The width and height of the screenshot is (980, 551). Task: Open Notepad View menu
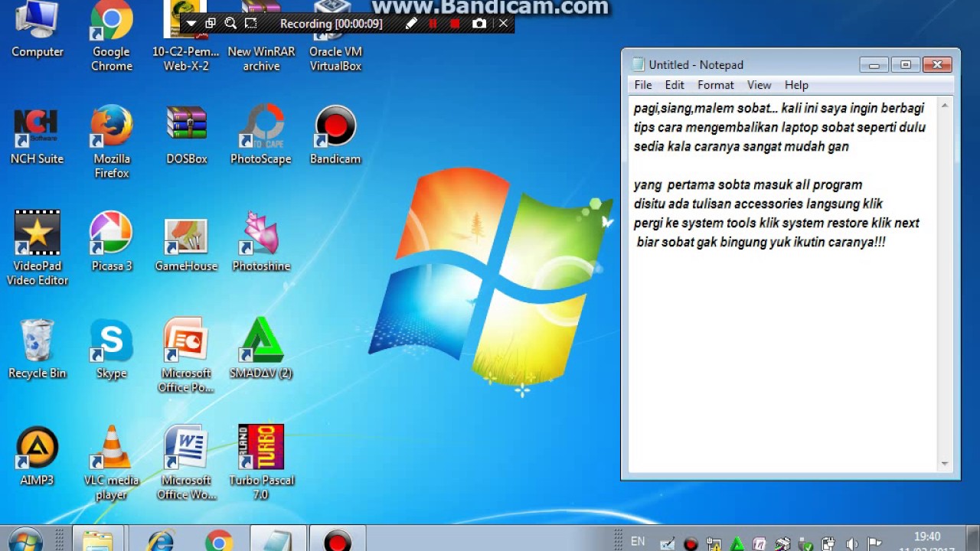pyautogui.click(x=759, y=85)
